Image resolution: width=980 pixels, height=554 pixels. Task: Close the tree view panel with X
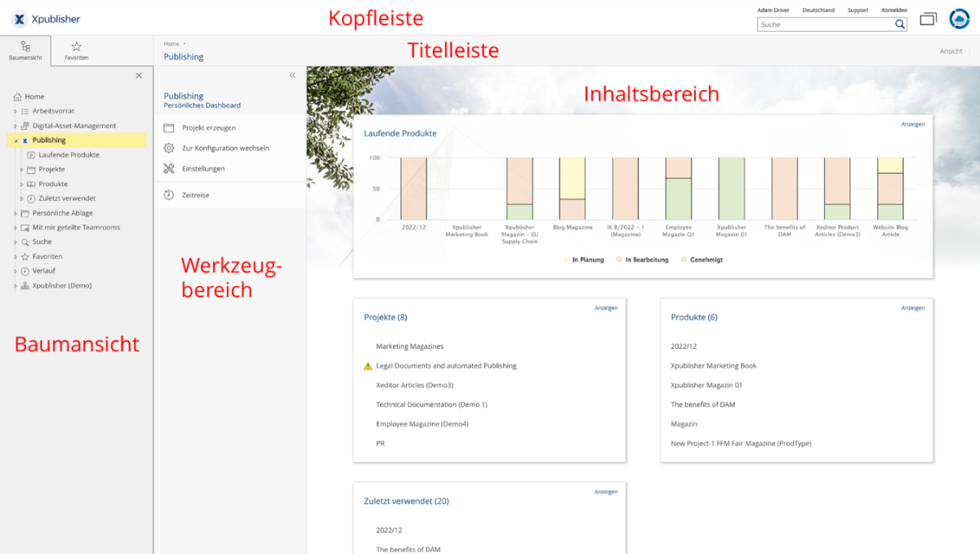point(139,75)
